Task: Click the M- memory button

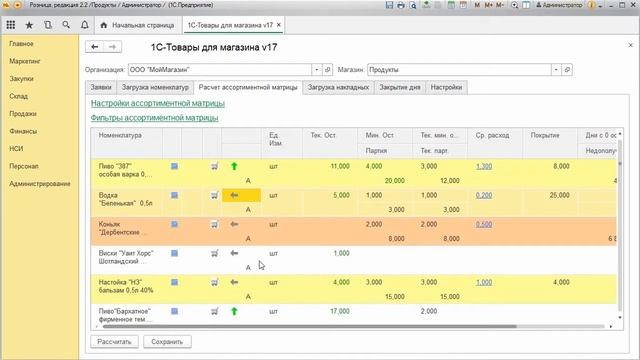Action: 500,5
